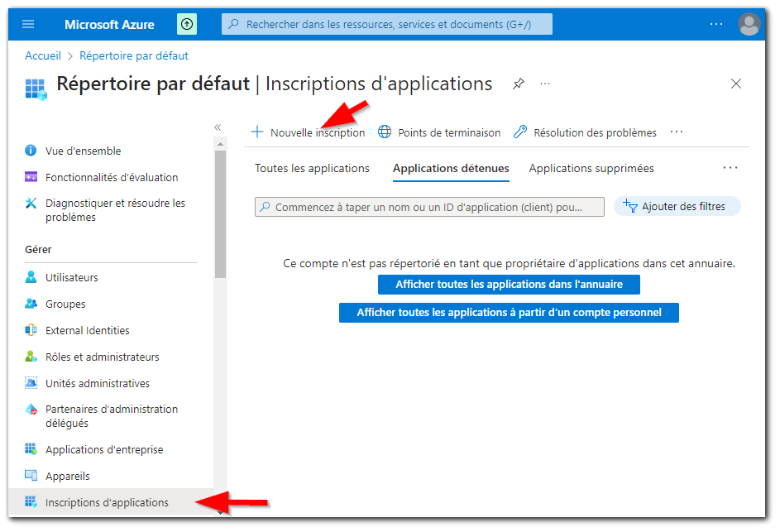Click the Fonctionnalités d'évaluation purple icon
Screen dimensions: 780x532
31,177
